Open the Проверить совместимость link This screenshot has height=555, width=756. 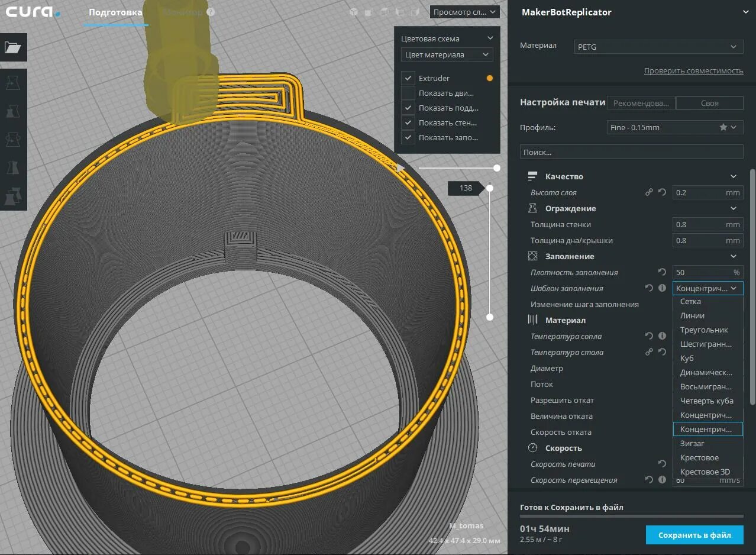click(693, 70)
